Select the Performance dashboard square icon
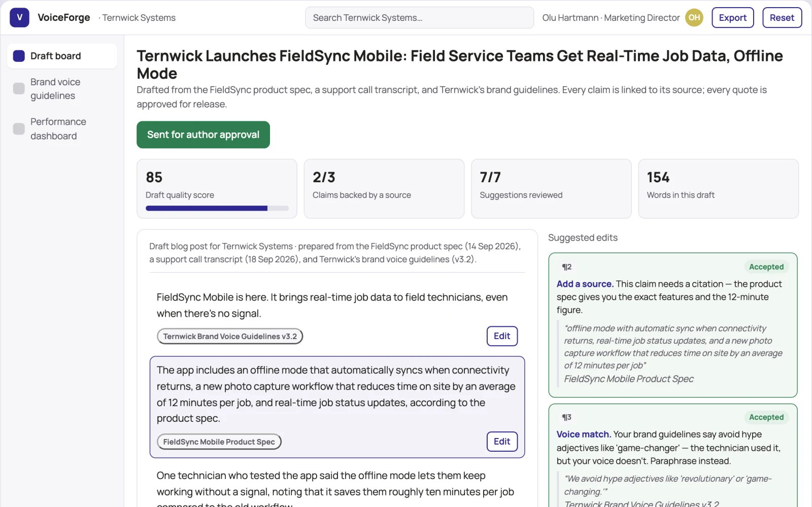The image size is (812, 507). click(19, 129)
